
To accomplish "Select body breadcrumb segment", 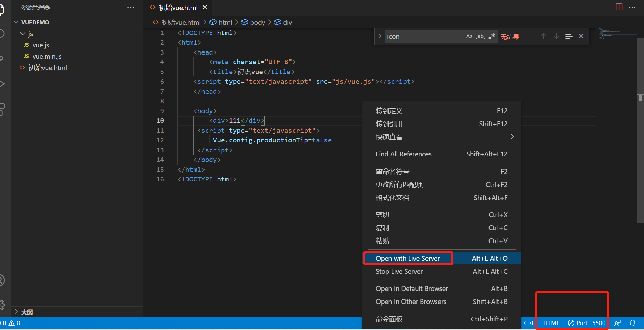I will tap(253, 22).
